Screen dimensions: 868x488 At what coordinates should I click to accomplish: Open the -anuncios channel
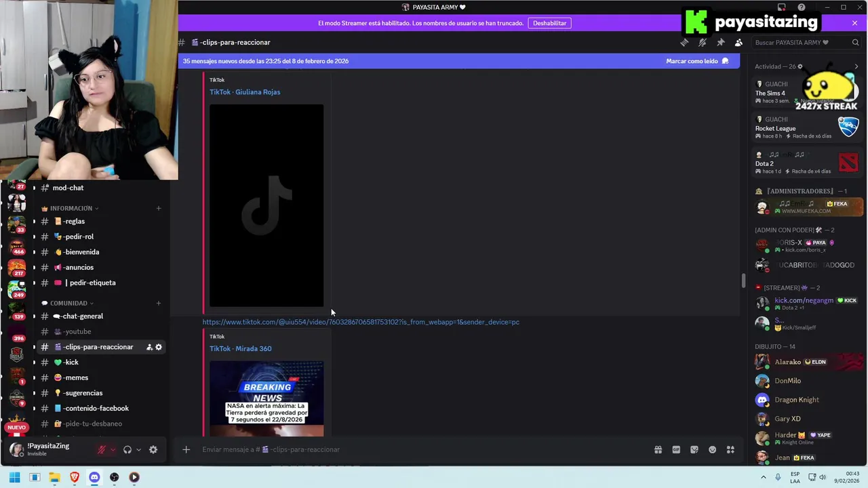99,267
